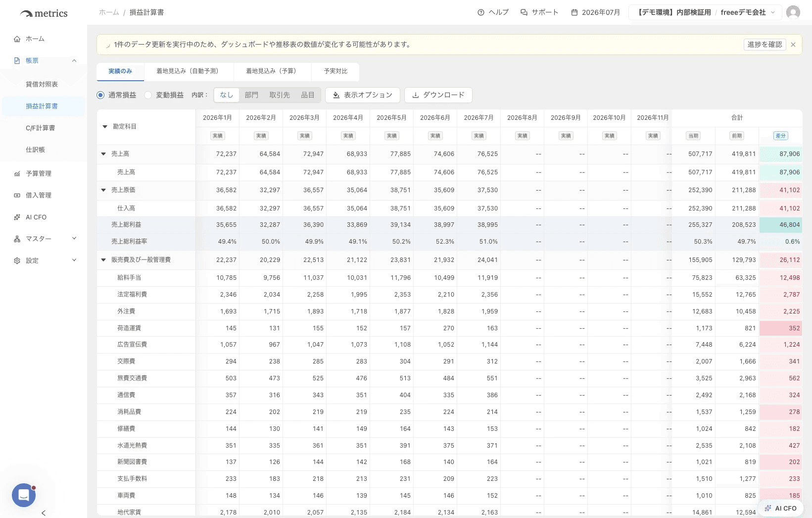Switch to the 実績のみ tab
This screenshot has width=812, height=518.
coord(120,71)
